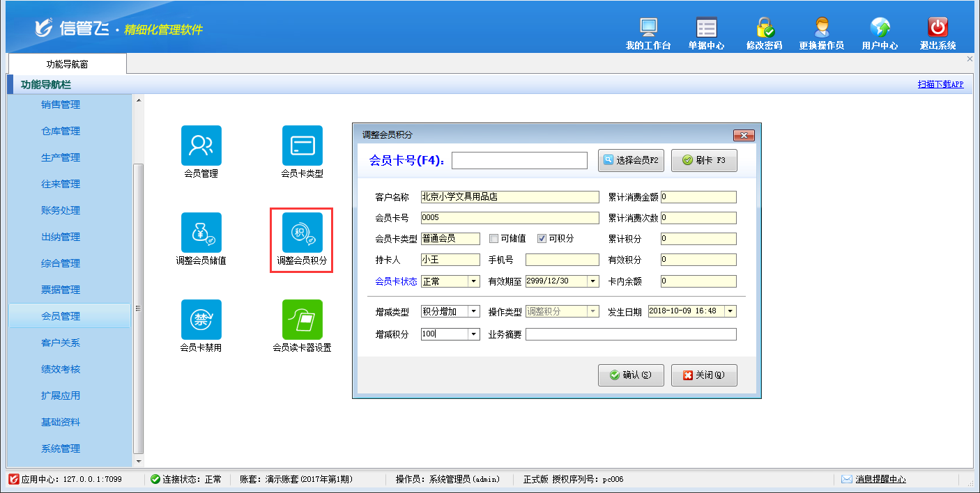Screen dimensions: 980x493
Task: Open the 会员管理 module icon
Action: click(201, 146)
